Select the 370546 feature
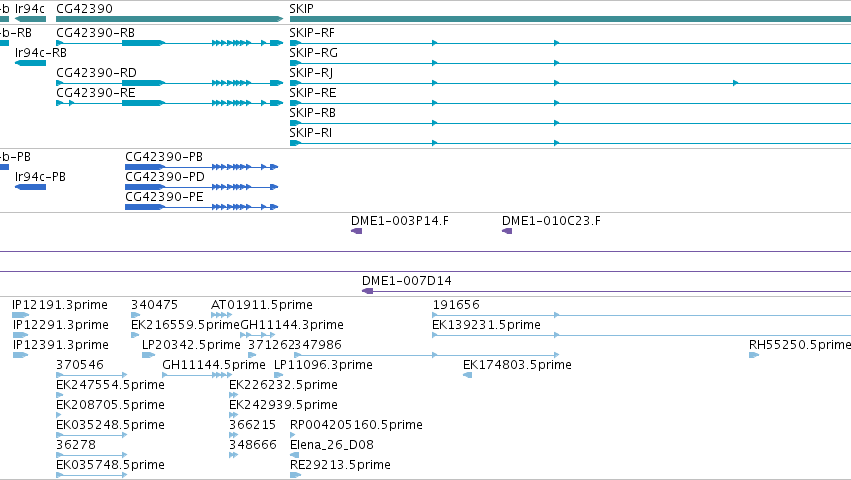 pyautogui.click(x=92, y=375)
